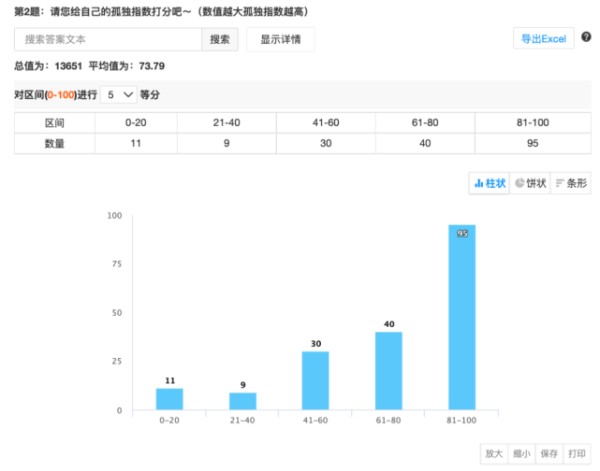Click the table cell with count 30
The width and height of the screenshot is (600, 471).
[326, 143]
